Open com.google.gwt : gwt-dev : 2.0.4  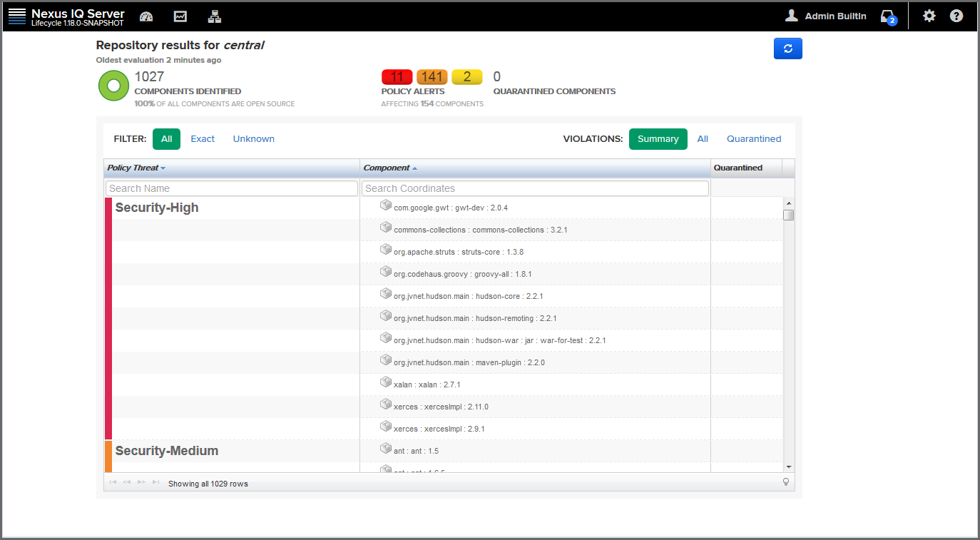point(451,208)
